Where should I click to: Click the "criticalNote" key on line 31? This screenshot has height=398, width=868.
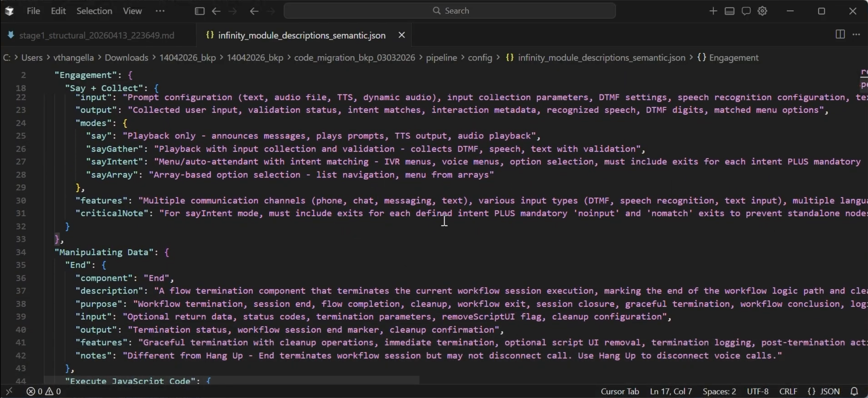tap(112, 213)
